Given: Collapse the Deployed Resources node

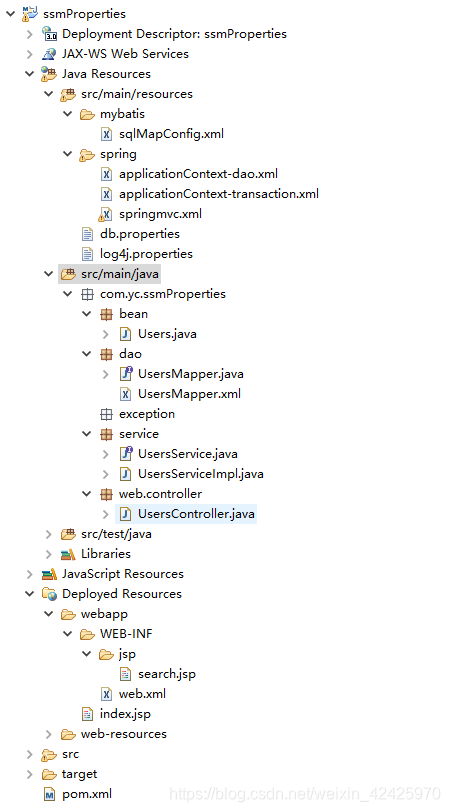Looking at the screenshot, I should [x=30, y=594].
